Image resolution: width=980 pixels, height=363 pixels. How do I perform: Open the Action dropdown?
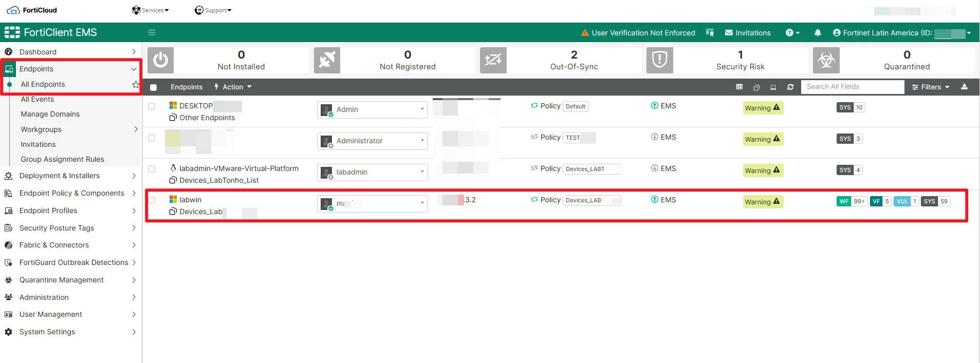(x=233, y=87)
